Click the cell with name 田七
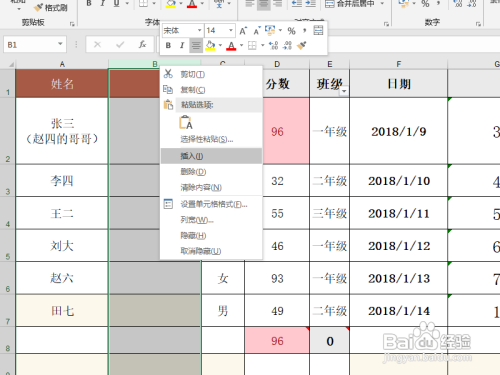 (62, 311)
